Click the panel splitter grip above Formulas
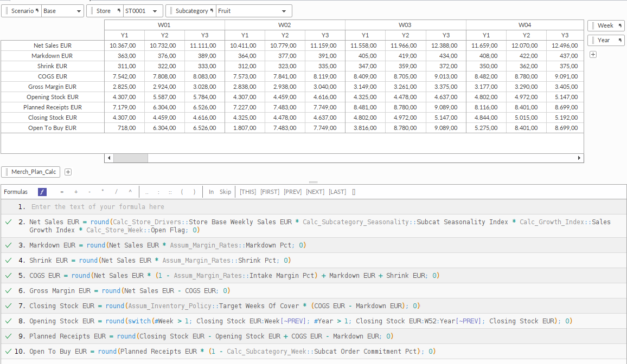 pos(313,182)
